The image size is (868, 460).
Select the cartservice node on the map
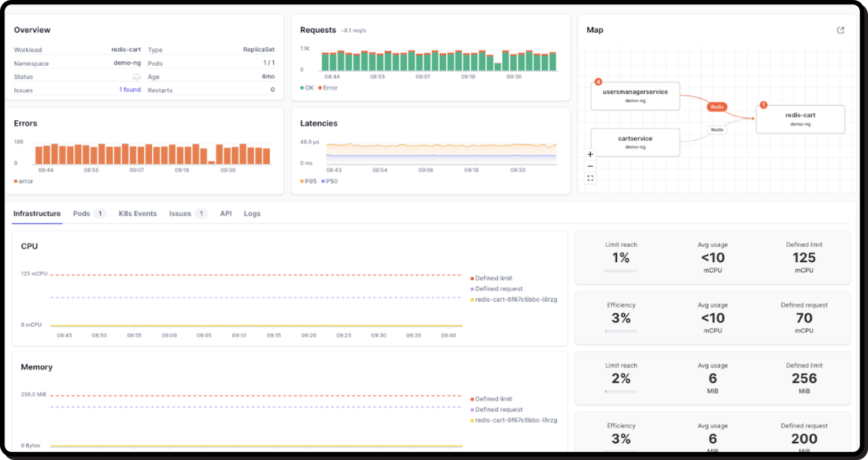coord(635,142)
